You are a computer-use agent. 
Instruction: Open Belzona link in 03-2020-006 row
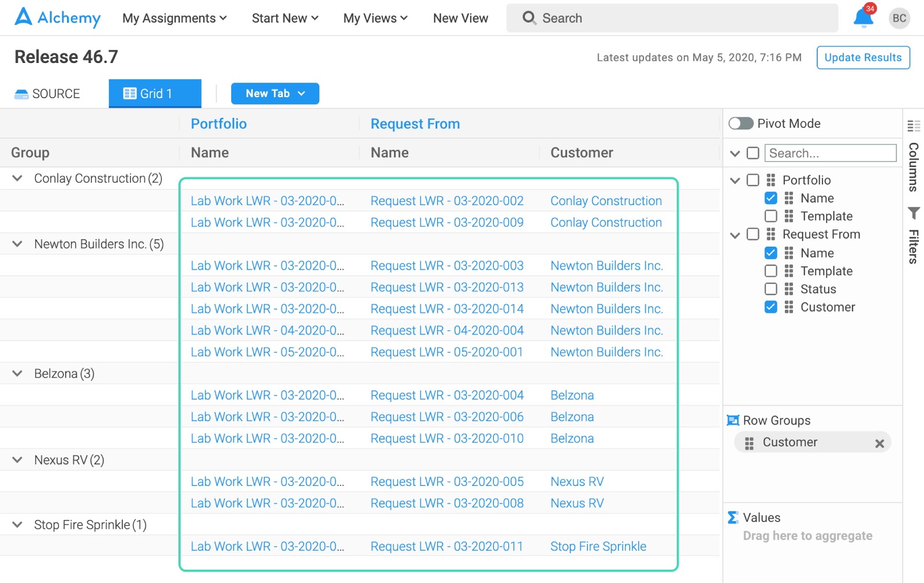tap(572, 417)
